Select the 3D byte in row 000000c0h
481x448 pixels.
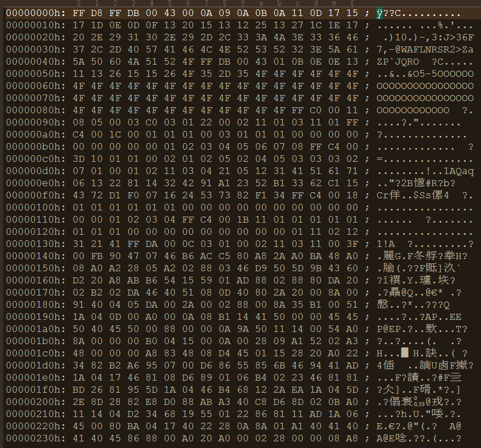click(x=78, y=159)
